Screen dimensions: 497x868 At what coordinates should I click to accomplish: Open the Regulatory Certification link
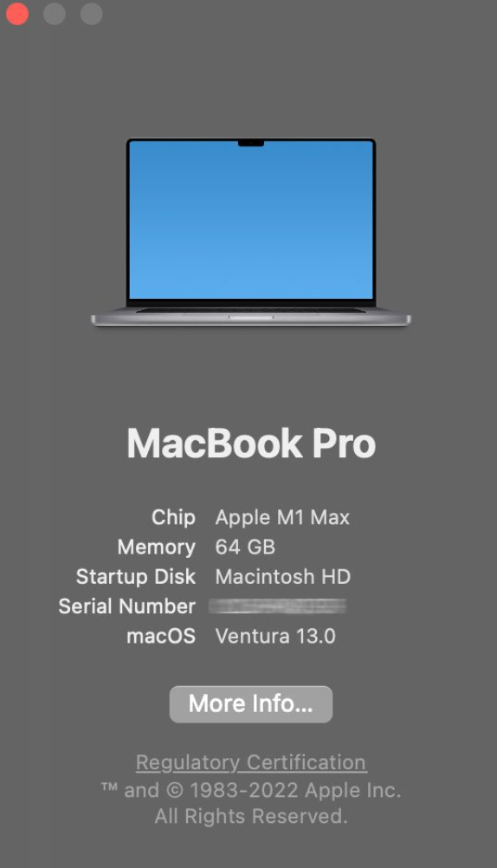[251, 763]
